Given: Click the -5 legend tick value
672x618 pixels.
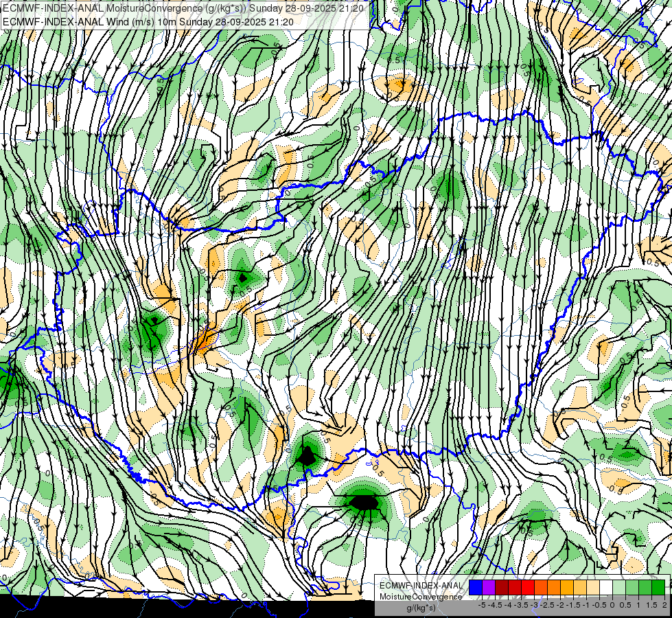Looking at the screenshot, I should point(482,605).
